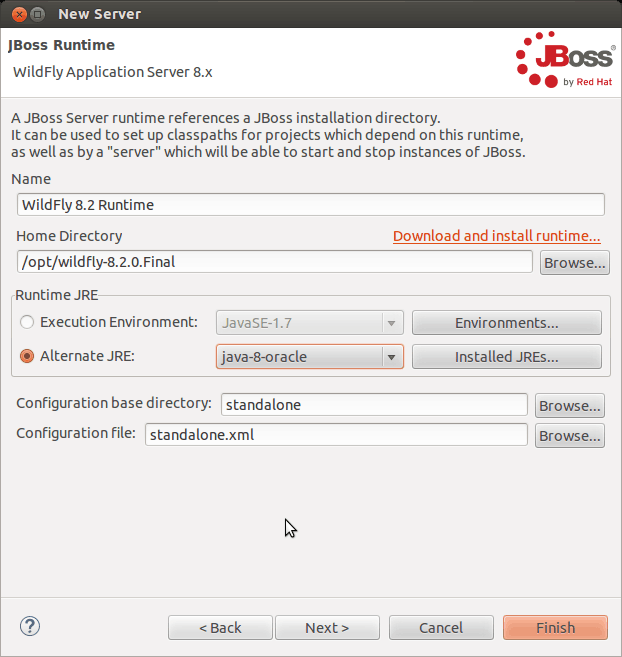
Task: Click the Configuration file field
Action: [x=336, y=435]
